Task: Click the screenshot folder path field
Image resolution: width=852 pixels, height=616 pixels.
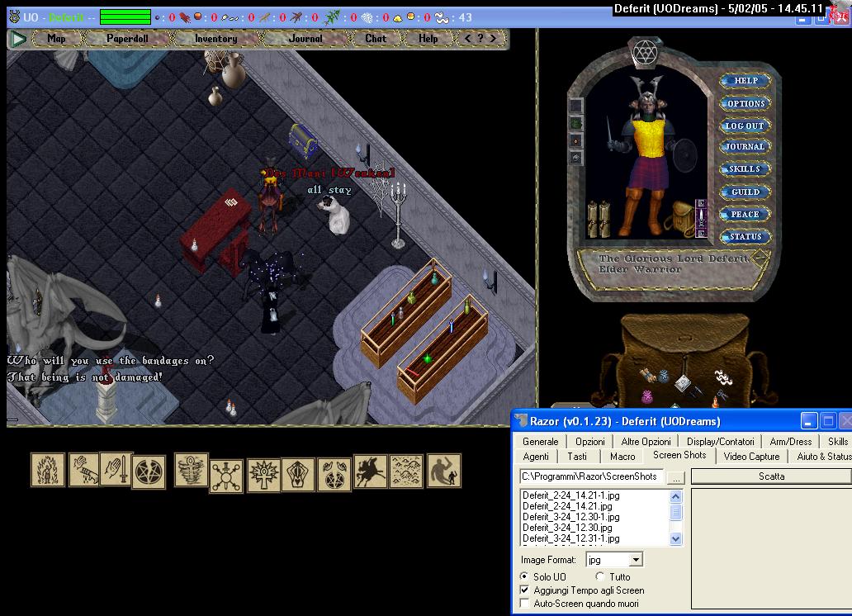Action: click(590, 476)
